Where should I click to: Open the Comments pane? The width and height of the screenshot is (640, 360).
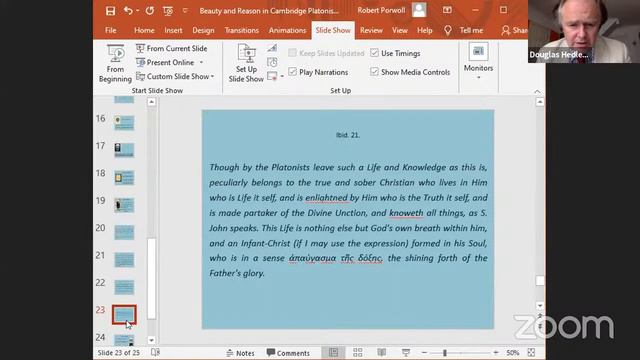[288, 353]
